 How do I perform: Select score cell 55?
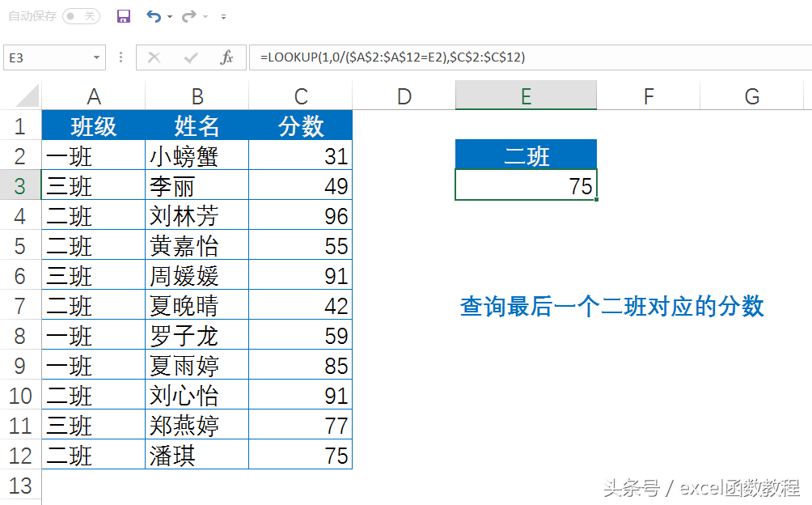301,245
